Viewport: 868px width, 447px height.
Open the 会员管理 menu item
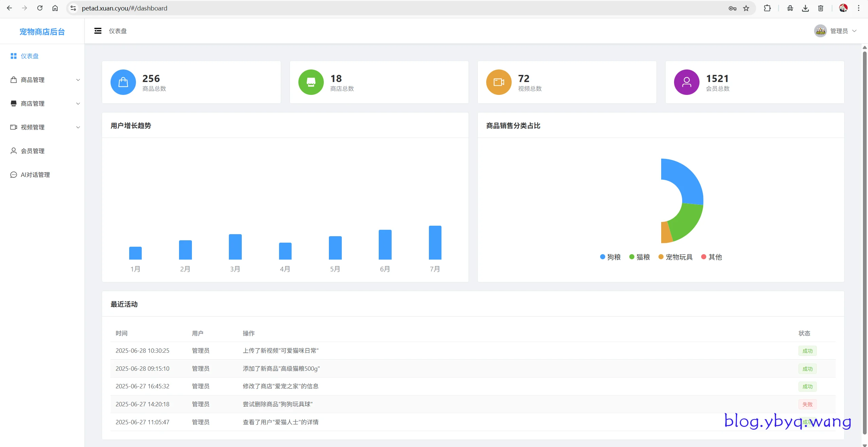(x=33, y=151)
